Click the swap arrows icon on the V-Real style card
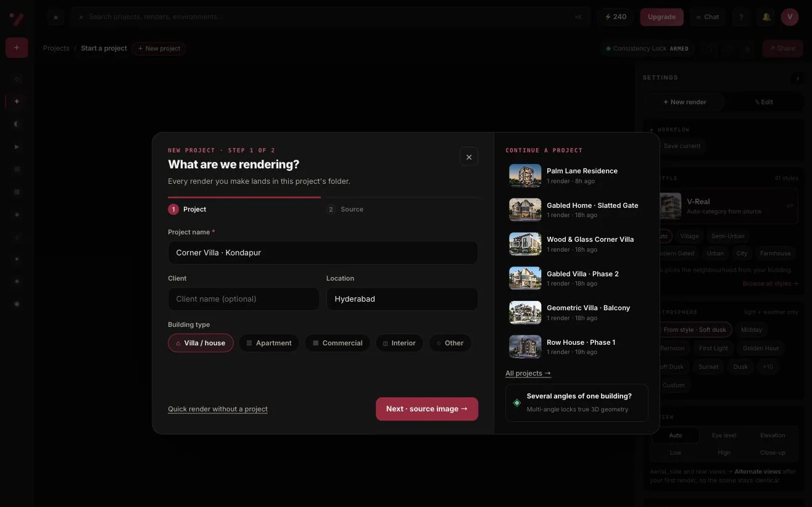812x507 pixels. 790,206
